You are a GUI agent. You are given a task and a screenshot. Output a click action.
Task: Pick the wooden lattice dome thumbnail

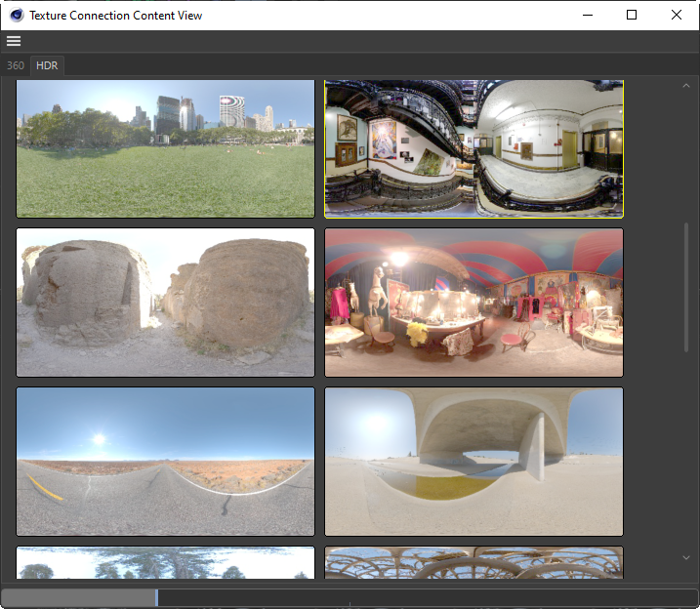474,562
